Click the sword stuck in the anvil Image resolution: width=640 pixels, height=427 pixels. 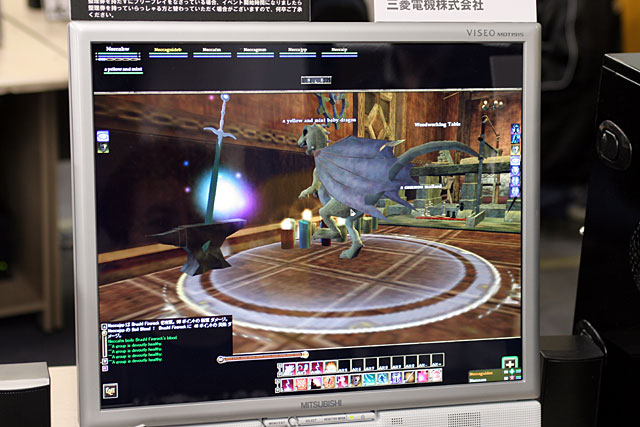click(x=217, y=170)
